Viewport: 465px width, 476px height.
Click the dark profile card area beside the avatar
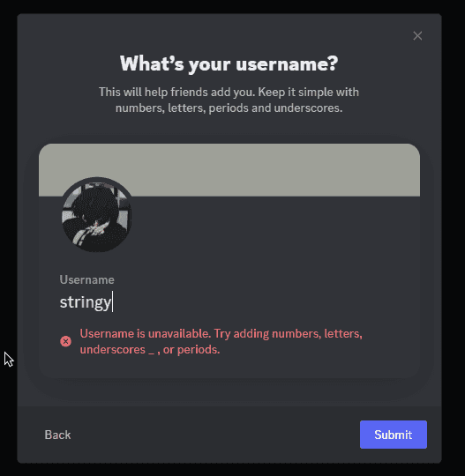pos(274,231)
